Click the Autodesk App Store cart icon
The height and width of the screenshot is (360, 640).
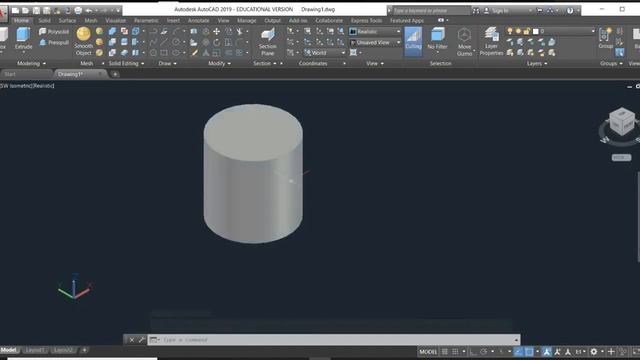tap(540, 11)
